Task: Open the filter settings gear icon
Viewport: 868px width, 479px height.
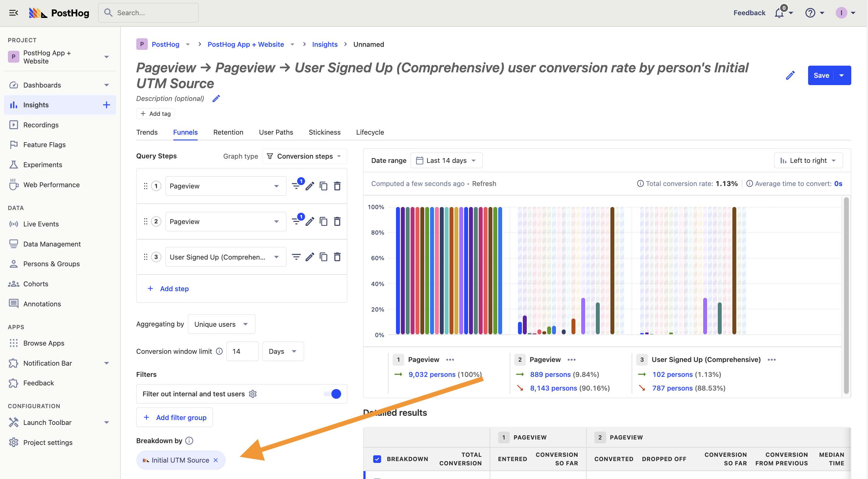Action: click(253, 394)
